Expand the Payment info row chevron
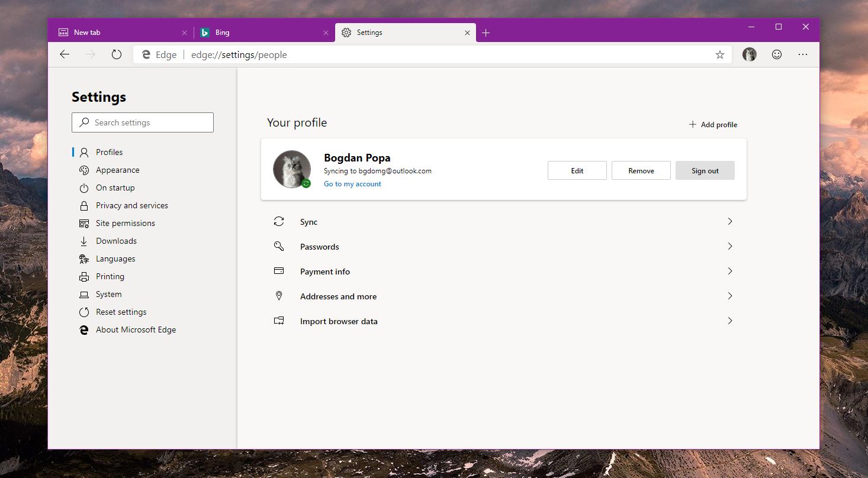The height and width of the screenshot is (478, 868). point(729,271)
